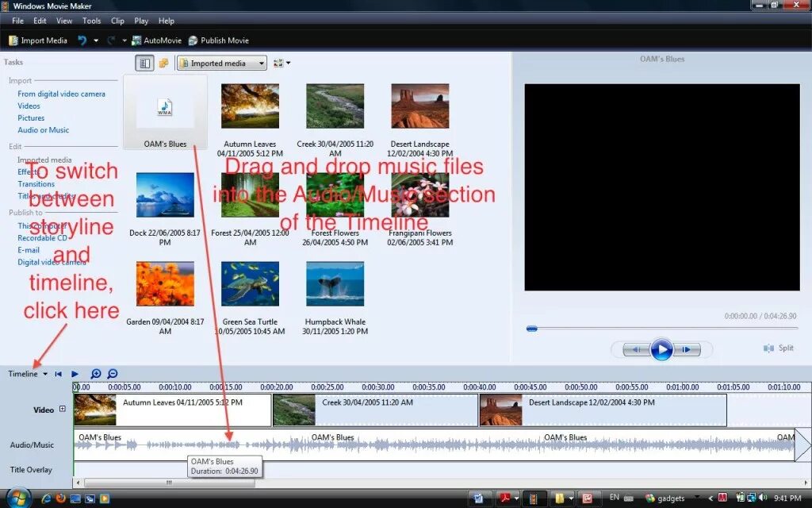Show the Collections pane icon
Screen dimensions: 812x508
(x=163, y=63)
